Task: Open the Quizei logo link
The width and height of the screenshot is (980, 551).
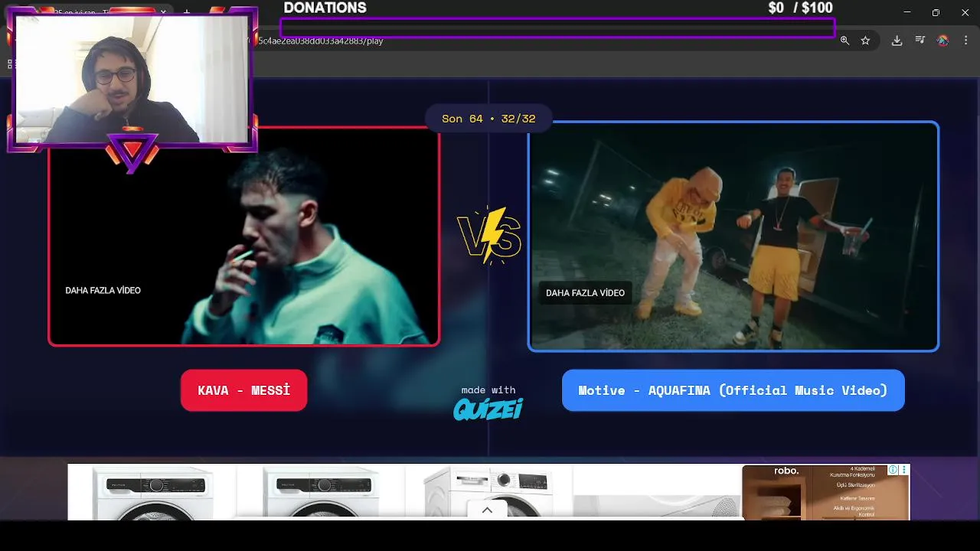Action: tap(488, 409)
